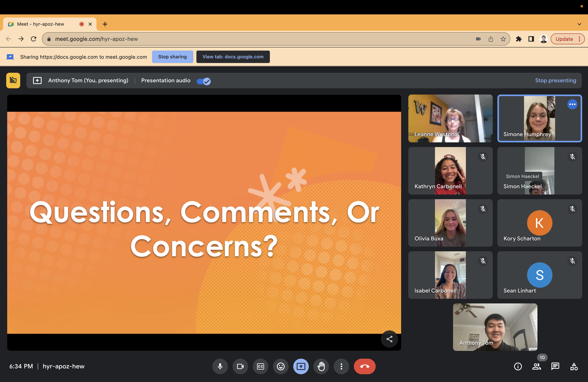Turn on closed captions

260,366
